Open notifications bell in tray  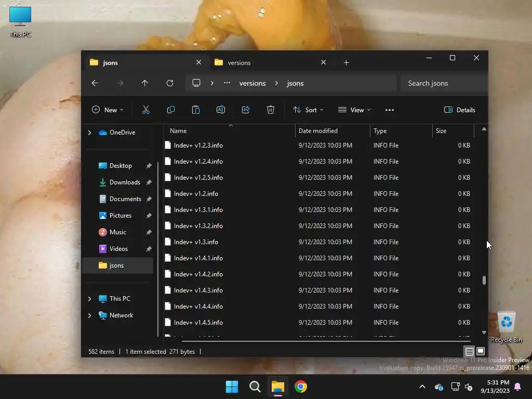pyautogui.click(x=518, y=387)
